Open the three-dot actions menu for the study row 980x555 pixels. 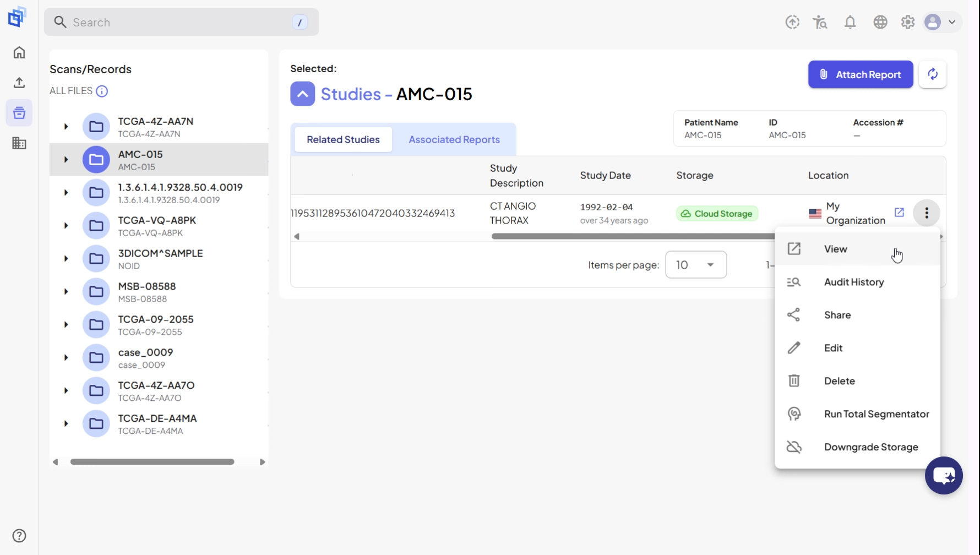[927, 213]
